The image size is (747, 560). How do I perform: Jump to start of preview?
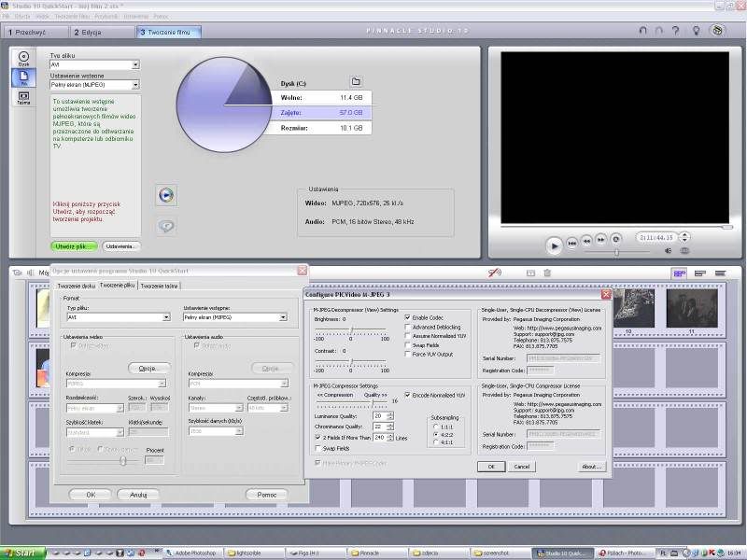572,243
